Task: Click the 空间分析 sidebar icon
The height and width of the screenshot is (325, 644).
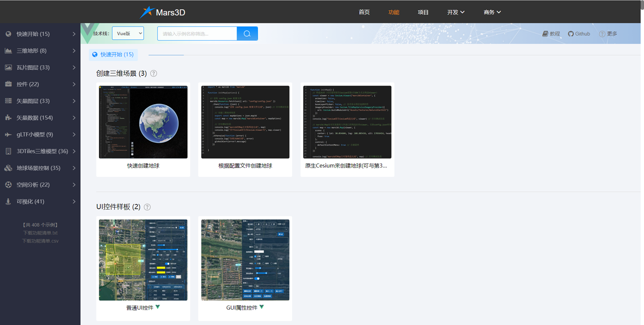Action: point(8,185)
